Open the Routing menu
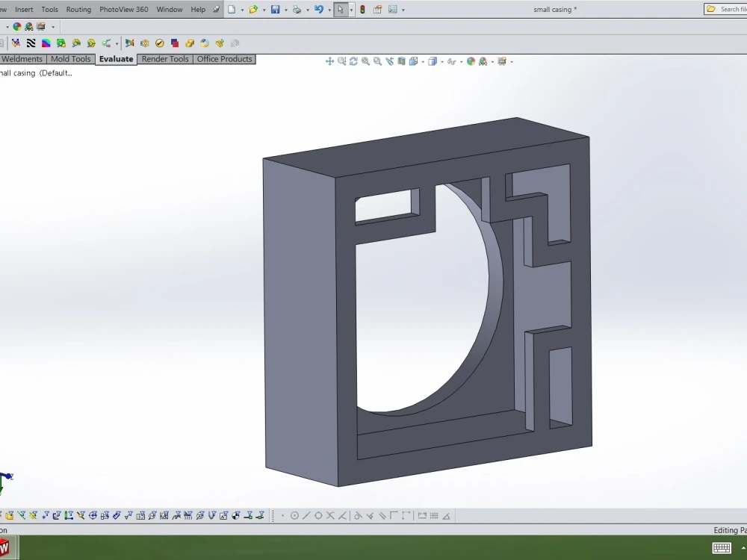 [x=78, y=10]
